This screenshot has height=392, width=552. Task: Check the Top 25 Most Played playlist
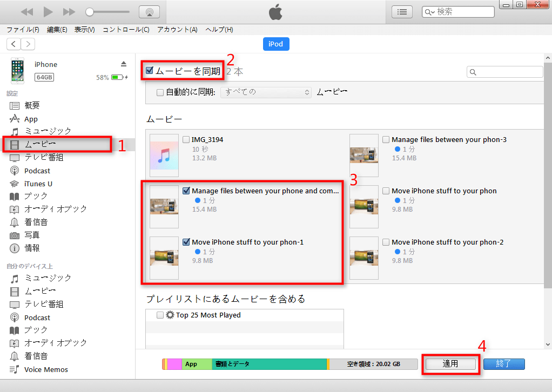(x=160, y=315)
